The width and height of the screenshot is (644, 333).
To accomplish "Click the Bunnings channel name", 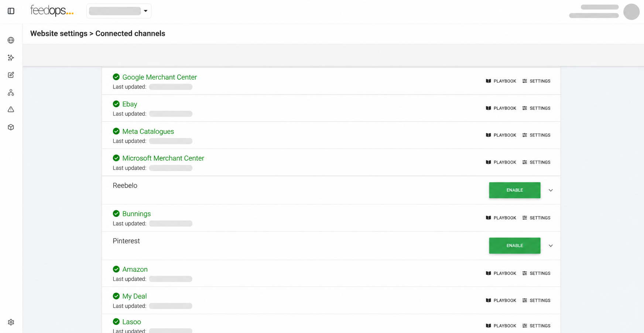I will pyautogui.click(x=137, y=214).
